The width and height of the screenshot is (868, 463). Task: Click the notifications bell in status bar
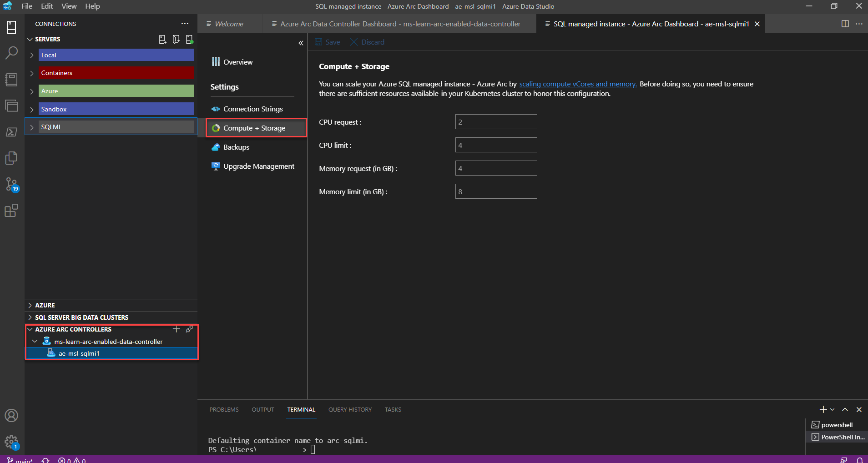(859, 460)
